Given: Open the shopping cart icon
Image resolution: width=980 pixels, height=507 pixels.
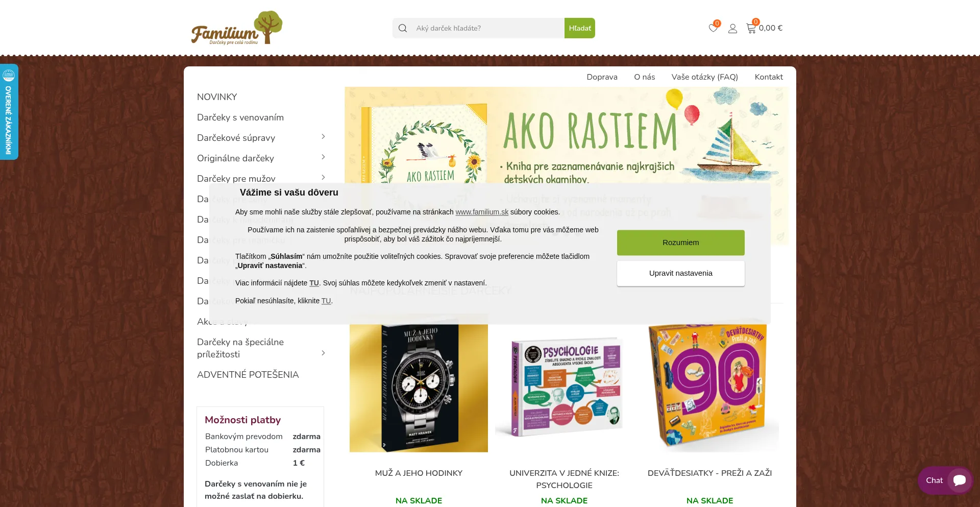Looking at the screenshot, I should pyautogui.click(x=751, y=29).
